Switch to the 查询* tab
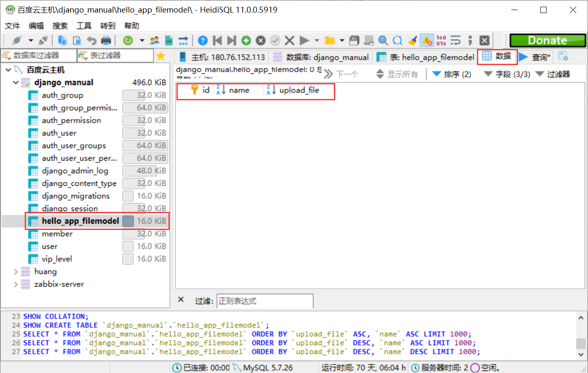The image size is (588, 373). [535, 57]
